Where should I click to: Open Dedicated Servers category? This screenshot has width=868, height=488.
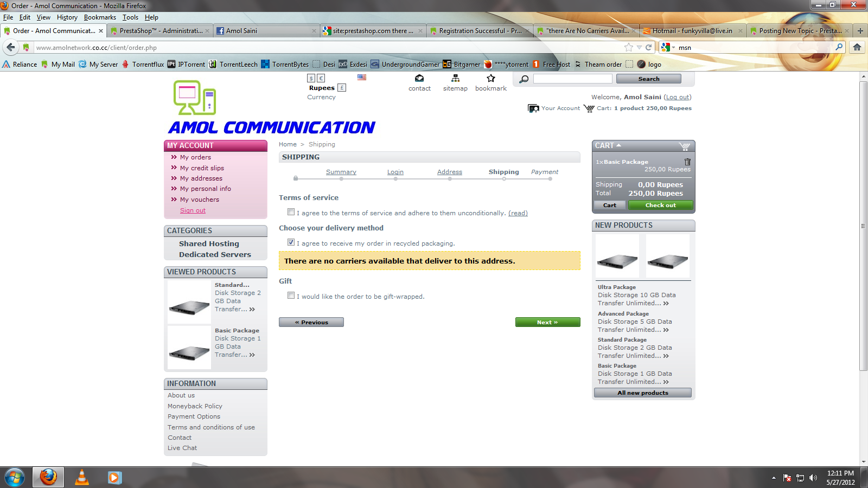pos(215,254)
